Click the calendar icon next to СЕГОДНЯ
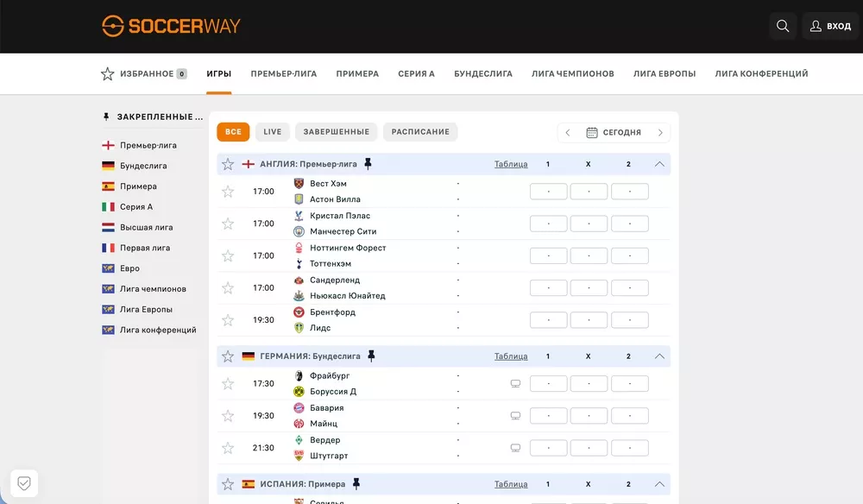Screen dimensions: 863x504 [593, 132]
